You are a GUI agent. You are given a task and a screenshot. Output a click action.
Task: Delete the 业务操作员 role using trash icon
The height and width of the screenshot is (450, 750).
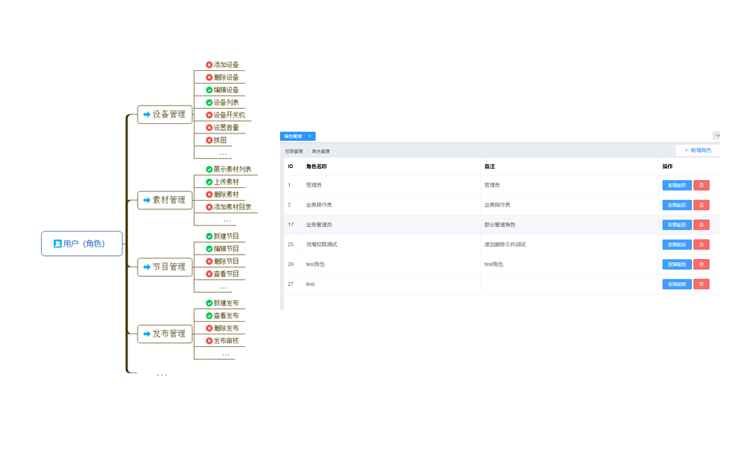click(x=701, y=205)
